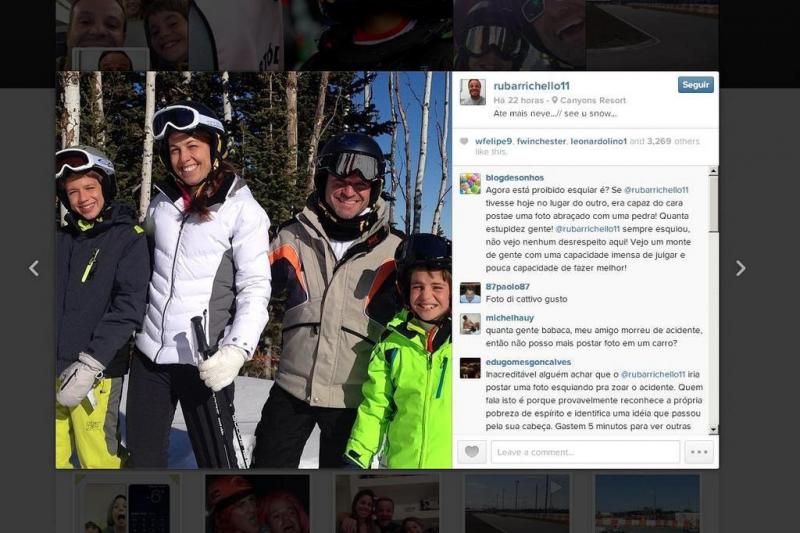The image size is (800, 533).
Task: Open 87paolo87 commenter avatar
Action: 470,293
